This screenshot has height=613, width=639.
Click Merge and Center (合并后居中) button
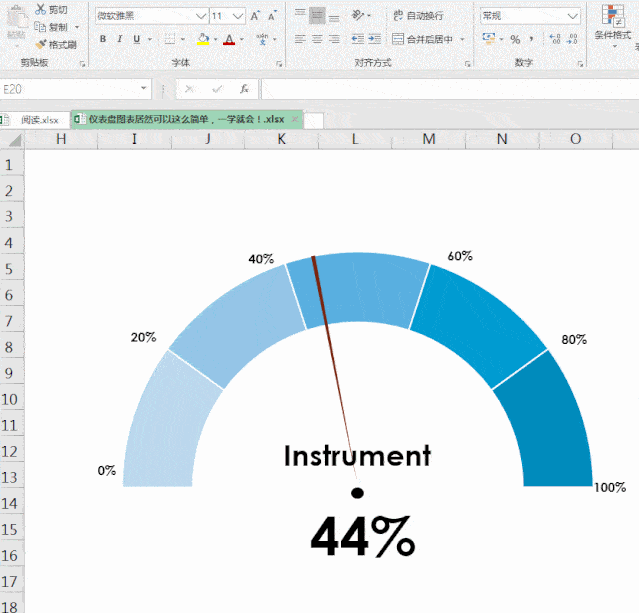[423, 39]
